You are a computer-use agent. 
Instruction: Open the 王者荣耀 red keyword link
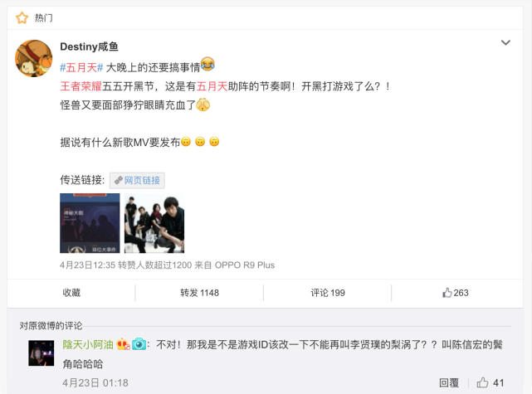pyautogui.click(x=81, y=86)
